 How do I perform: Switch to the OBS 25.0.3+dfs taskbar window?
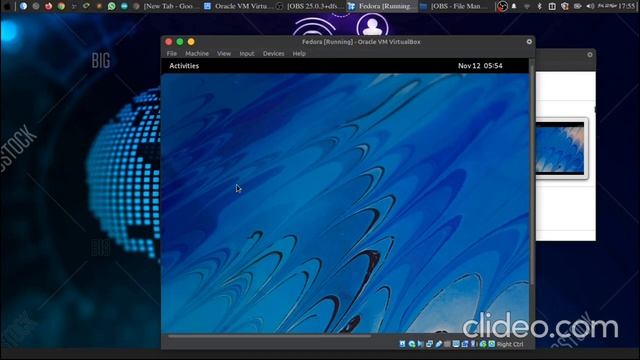pos(310,6)
